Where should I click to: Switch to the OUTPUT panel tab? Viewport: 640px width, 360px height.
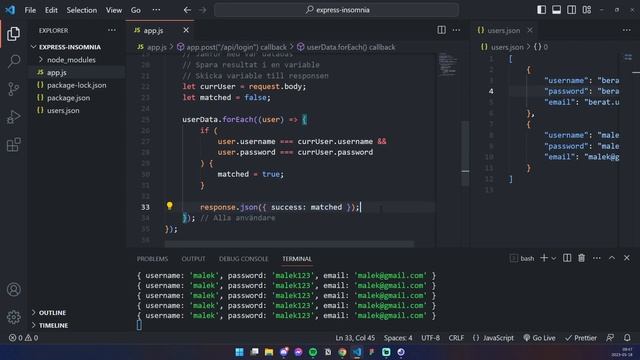tap(193, 259)
